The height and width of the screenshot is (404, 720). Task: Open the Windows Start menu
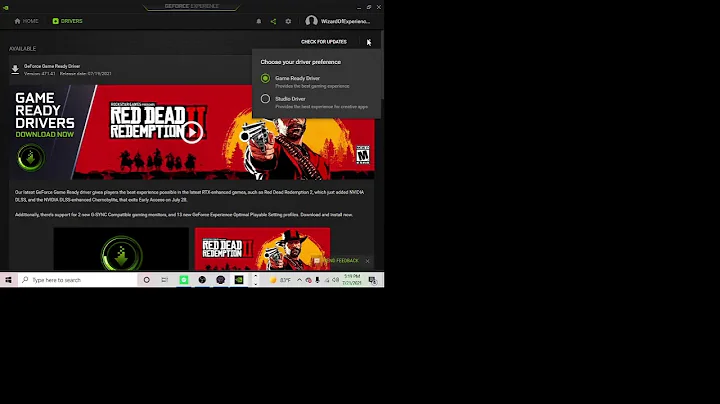click(x=8, y=280)
